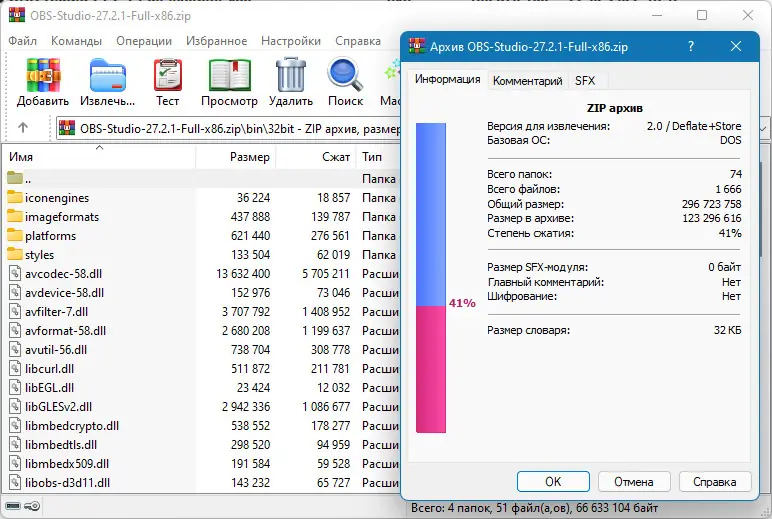772x519 pixels.
Task: Select the Информация tab
Action: tap(447, 79)
